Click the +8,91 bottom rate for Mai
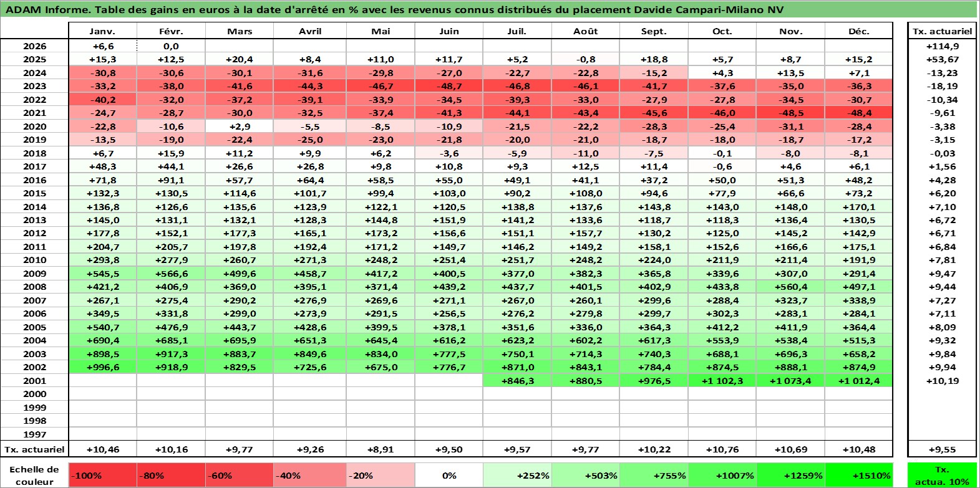The width and height of the screenshot is (980, 488). pyautogui.click(x=381, y=449)
